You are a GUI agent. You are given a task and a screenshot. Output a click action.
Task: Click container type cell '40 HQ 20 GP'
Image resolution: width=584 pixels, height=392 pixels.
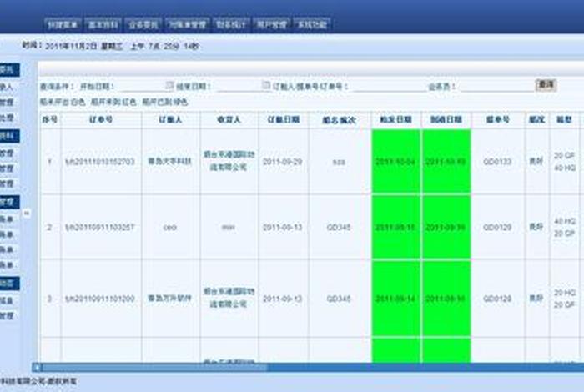564,227
